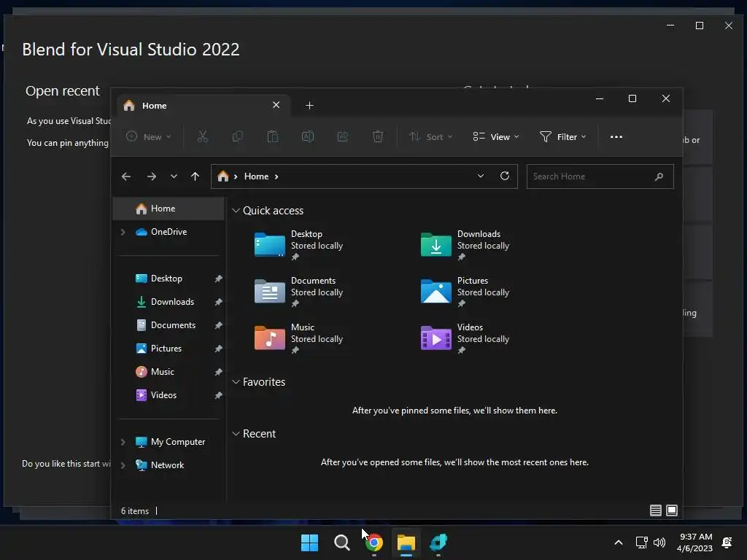The image size is (747, 560).
Task: Close the Home tab
Action: point(276,105)
